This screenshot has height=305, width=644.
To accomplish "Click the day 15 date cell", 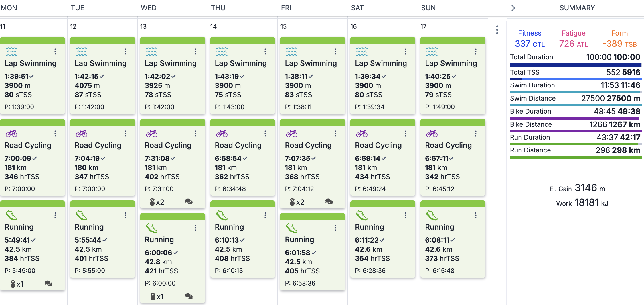I will pos(313,26).
